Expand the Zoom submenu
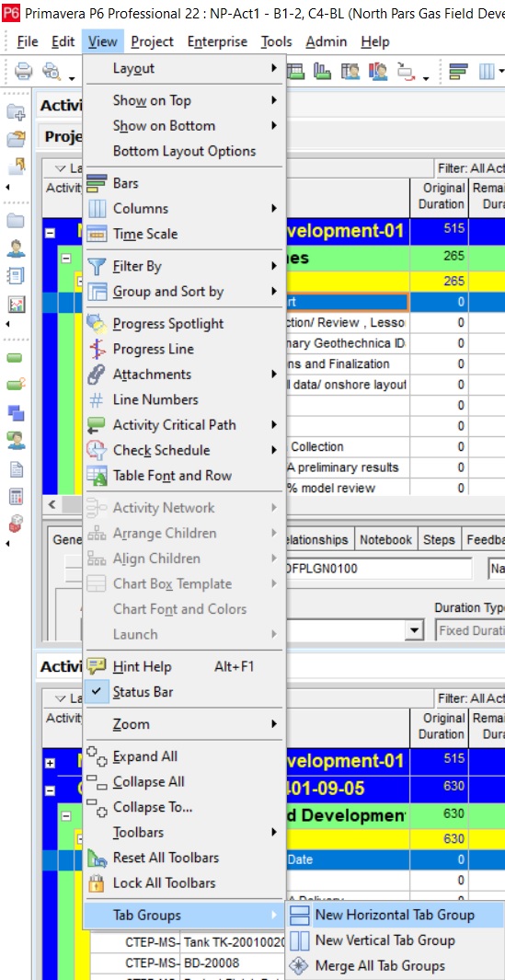 185,724
